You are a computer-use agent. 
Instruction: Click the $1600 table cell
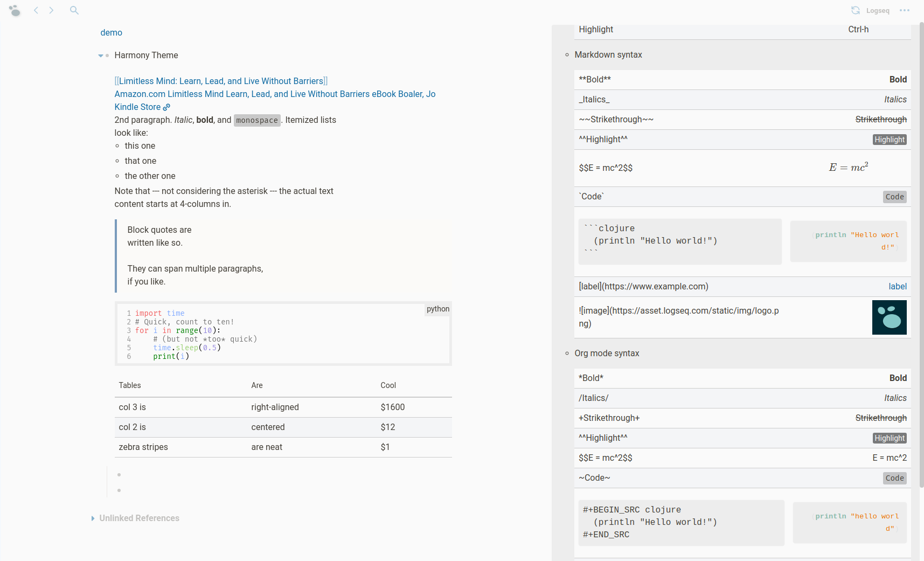[392, 407]
